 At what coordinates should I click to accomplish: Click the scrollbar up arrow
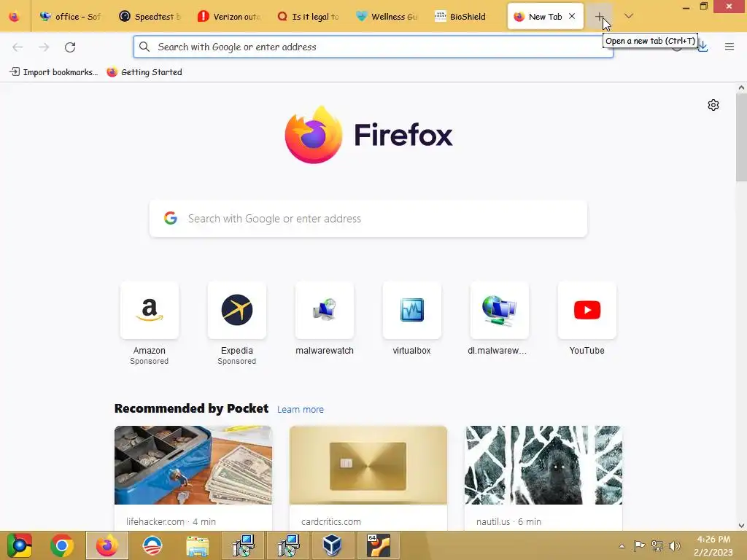click(x=741, y=87)
